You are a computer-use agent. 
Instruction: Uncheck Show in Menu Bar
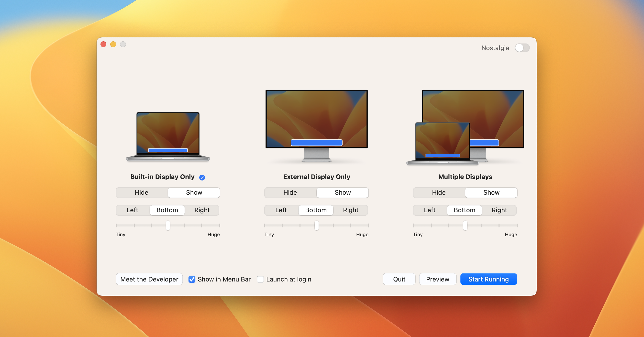pos(192,279)
